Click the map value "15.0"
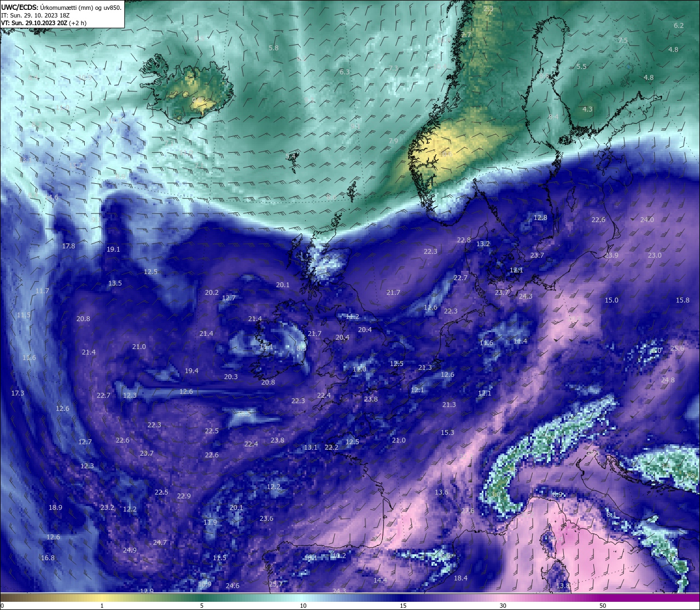Viewport: 700px width, 610px height. coord(611,300)
